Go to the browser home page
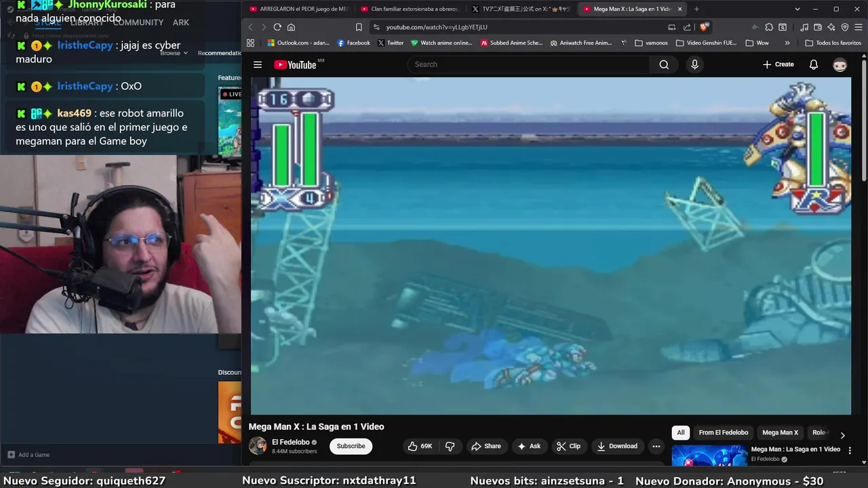Screen dimensions: 868x488 (291, 27)
